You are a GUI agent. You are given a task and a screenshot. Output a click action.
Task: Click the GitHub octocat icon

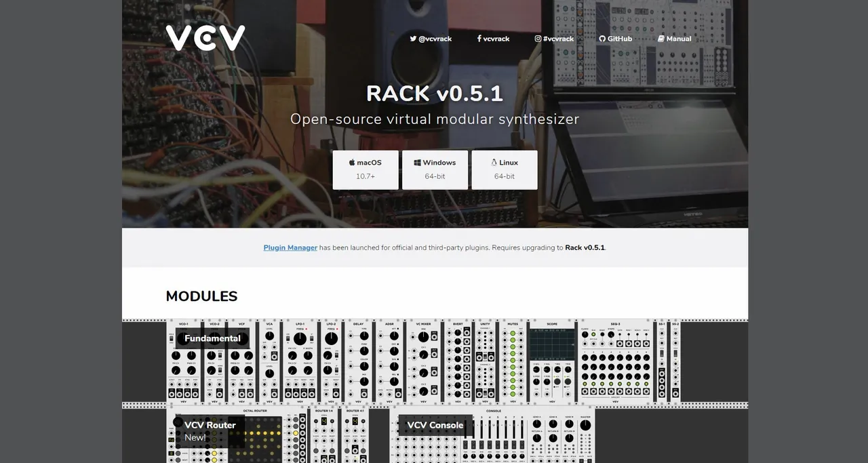pos(601,39)
